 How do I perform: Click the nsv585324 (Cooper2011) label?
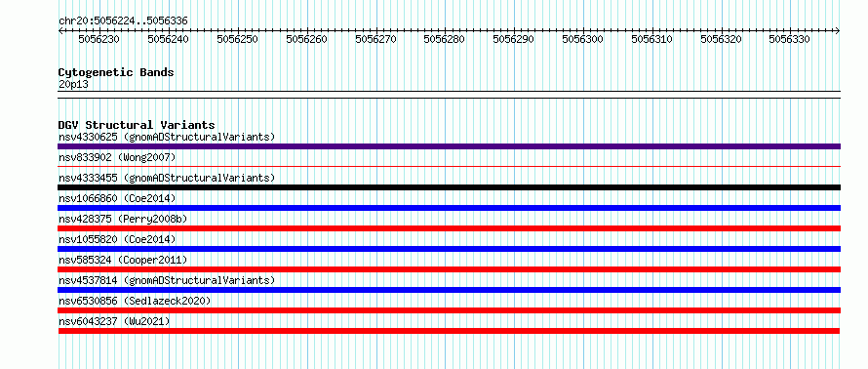pyautogui.click(x=123, y=260)
